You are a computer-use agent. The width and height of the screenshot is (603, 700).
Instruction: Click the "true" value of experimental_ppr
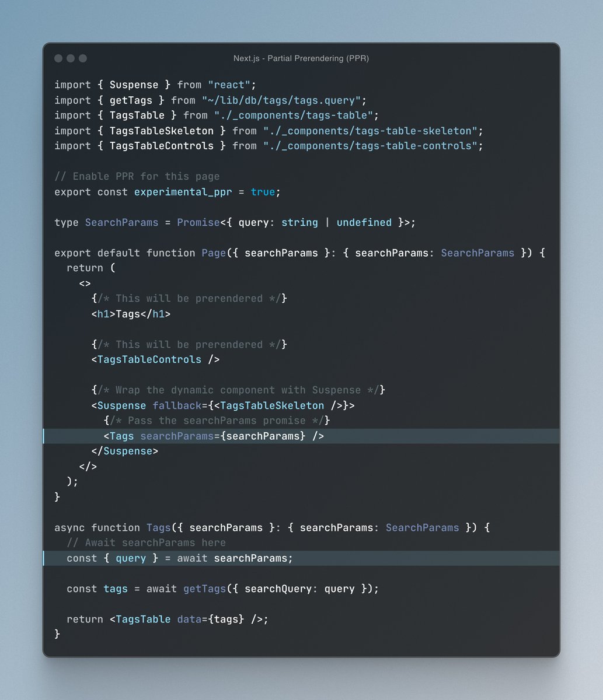(263, 192)
